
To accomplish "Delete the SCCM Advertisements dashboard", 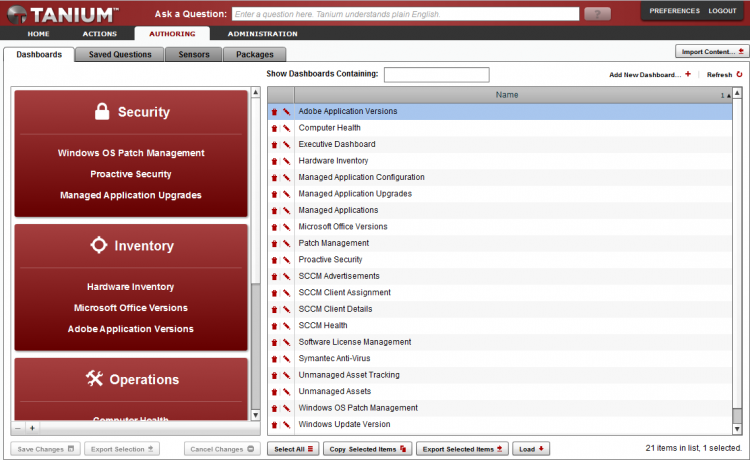I will [x=275, y=276].
